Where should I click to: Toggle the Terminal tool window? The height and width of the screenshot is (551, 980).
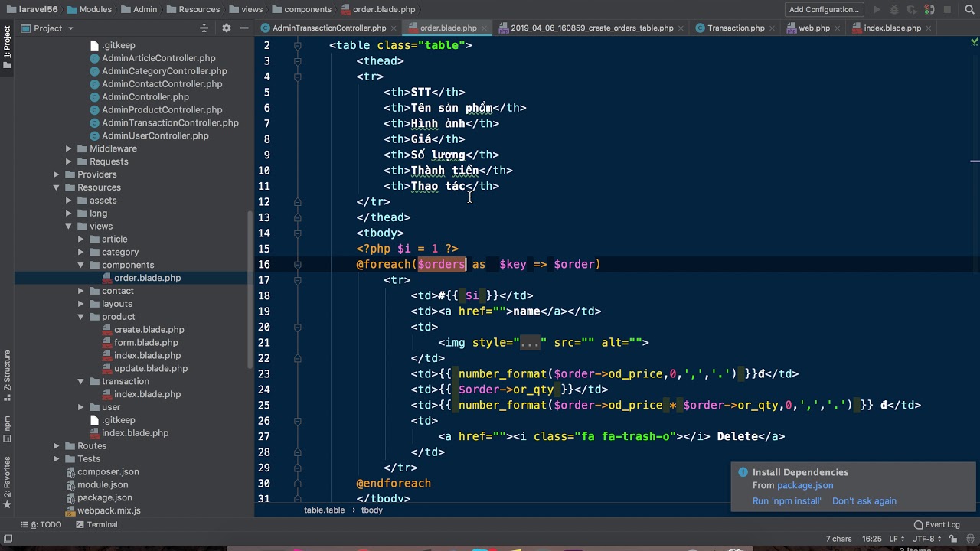[x=96, y=525]
